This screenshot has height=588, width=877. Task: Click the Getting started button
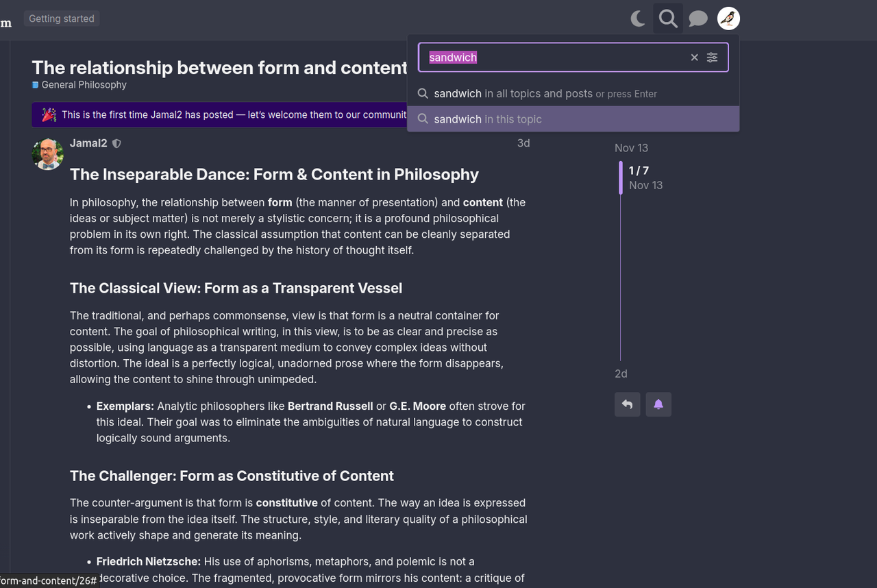(61, 19)
